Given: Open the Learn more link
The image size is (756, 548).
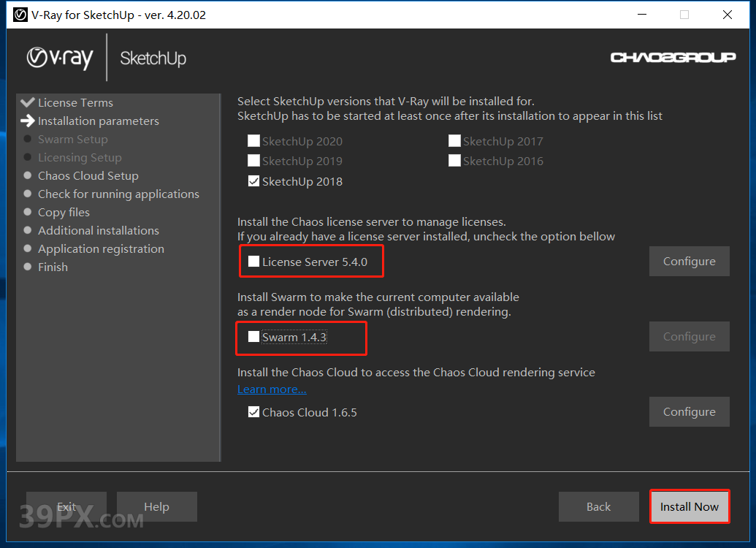Looking at the screenshot, I should click(x=272, y=389).
